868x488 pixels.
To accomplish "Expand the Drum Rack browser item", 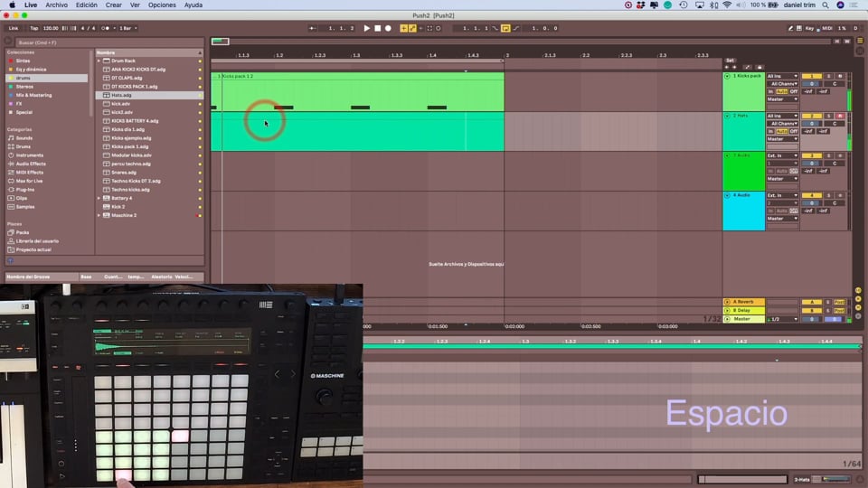I will [x=99, y=61].
